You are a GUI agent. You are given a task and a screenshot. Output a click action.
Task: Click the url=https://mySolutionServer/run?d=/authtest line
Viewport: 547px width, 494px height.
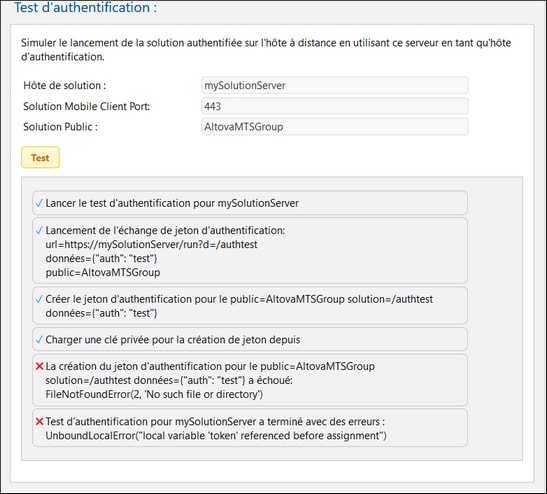coord(151,244)
